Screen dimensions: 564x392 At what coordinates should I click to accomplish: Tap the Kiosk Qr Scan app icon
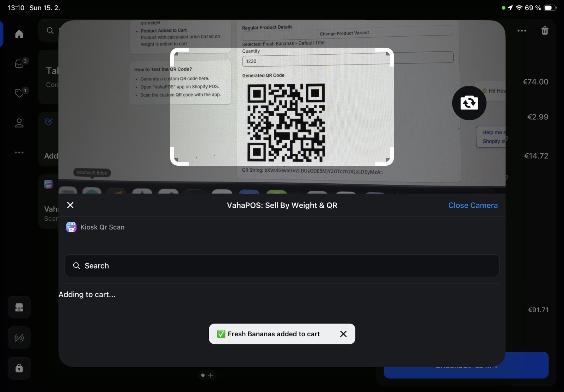click(71, 227)
